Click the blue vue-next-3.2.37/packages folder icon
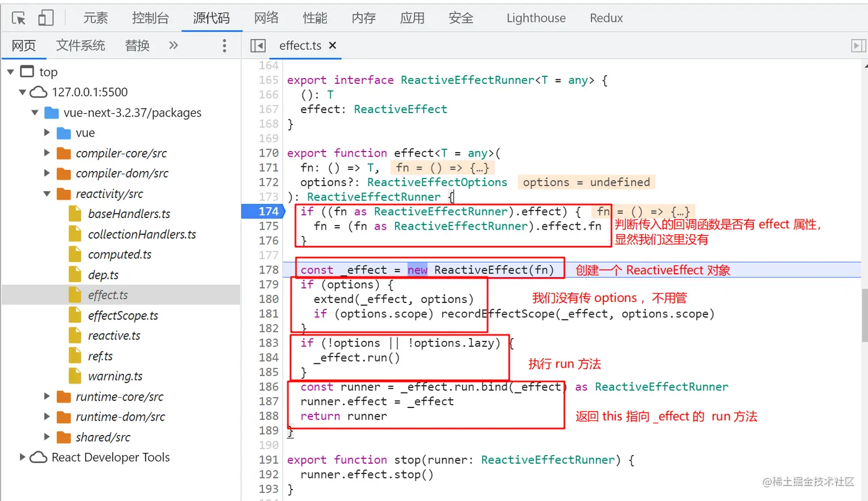Image resolution: width=868 pixels, height=501 pixels. tap(52, 112)
